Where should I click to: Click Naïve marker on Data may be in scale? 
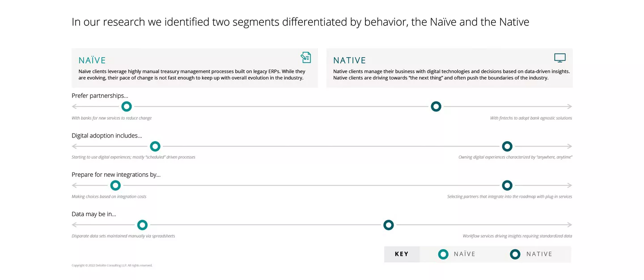(x=142, y=225)
